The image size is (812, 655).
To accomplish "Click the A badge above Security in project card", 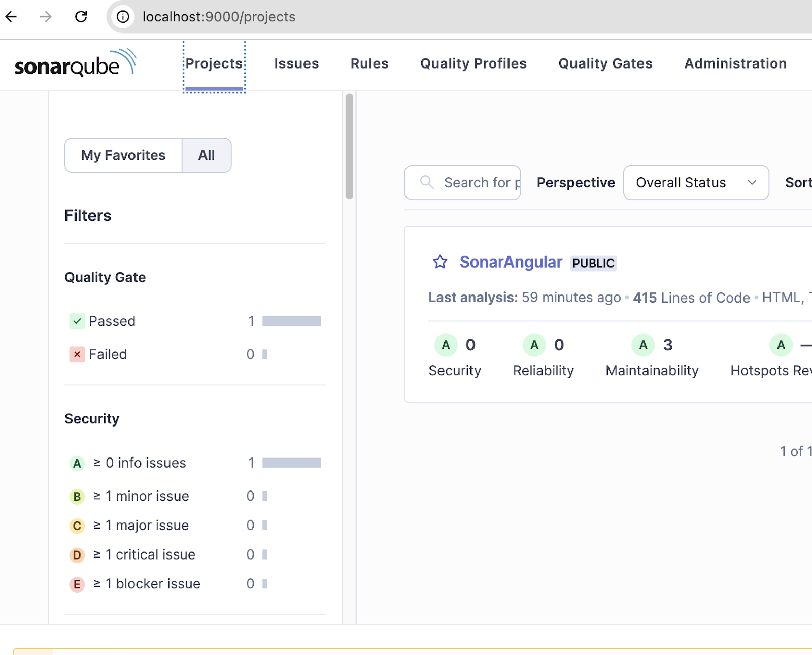I will coord(446,345).
